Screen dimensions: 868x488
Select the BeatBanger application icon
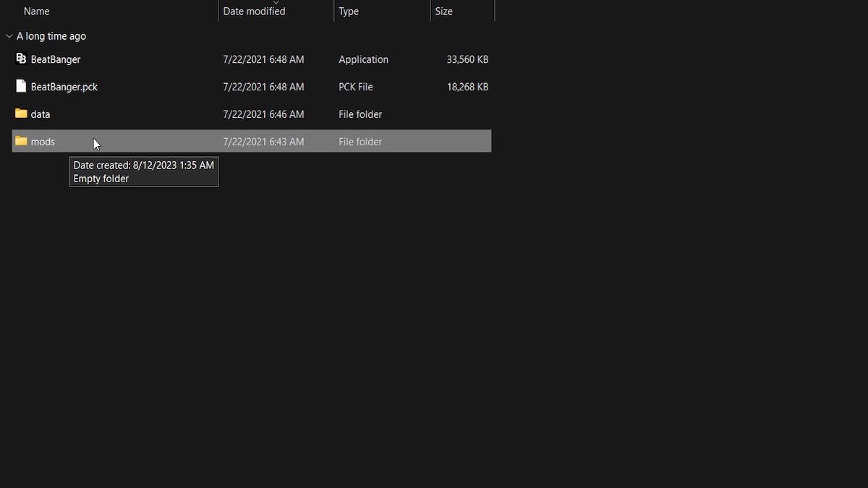(x=21, y=59)
